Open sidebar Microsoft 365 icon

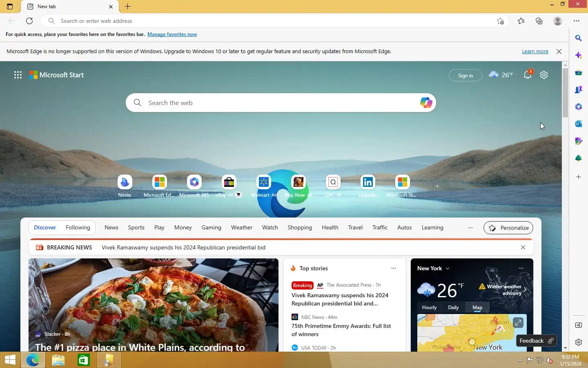point(578,107)
